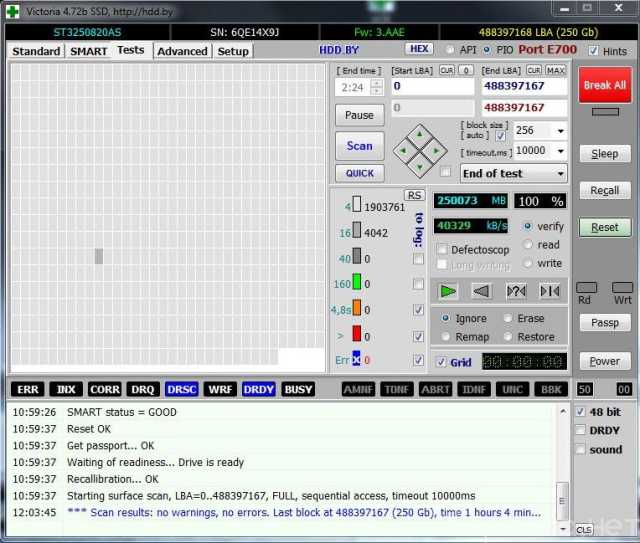Image resolution: width=640 pixels, height=543 pixels.
Task: Select the read radio button
Action: point(528,245)
